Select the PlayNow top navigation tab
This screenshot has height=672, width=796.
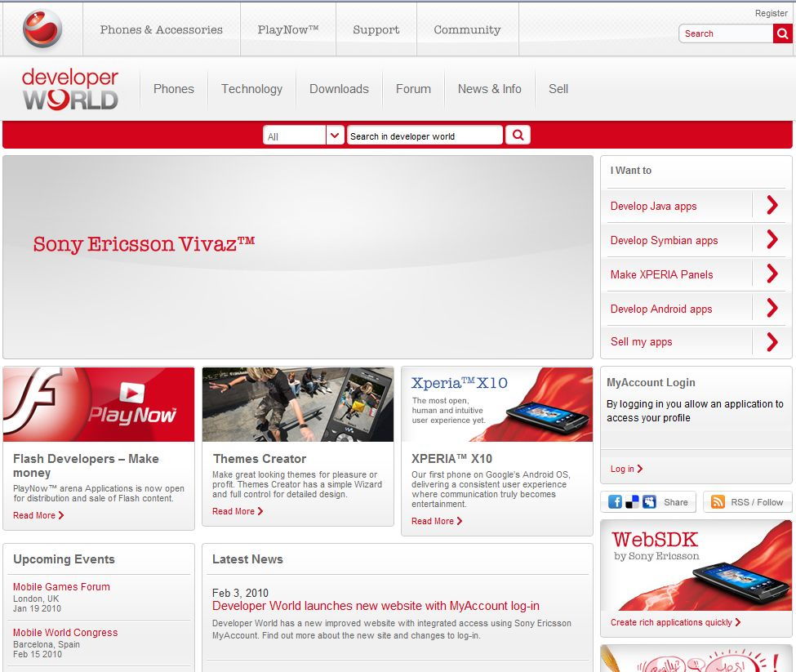[x=287, y=29]
